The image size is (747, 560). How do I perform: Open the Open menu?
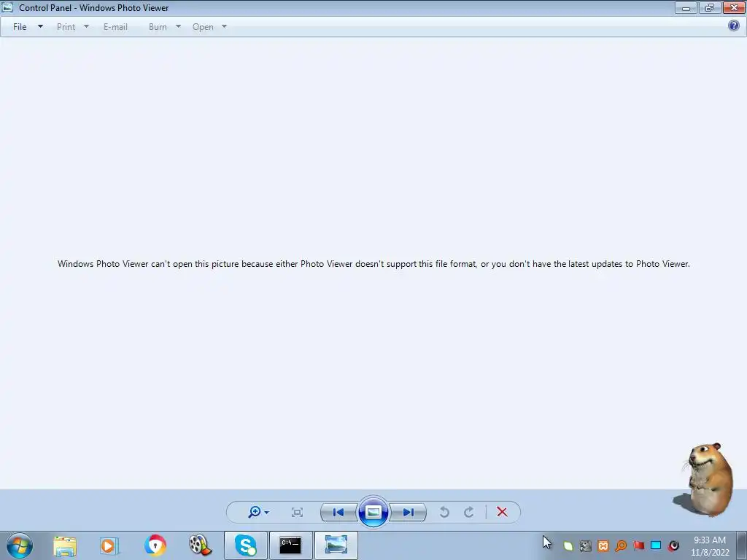click(x=203, y=27)
